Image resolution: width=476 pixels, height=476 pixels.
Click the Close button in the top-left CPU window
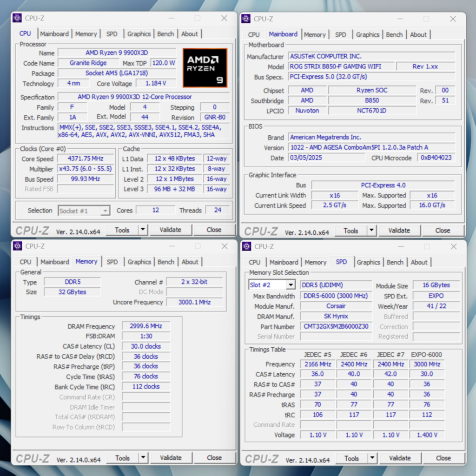[x=214, y=230]
